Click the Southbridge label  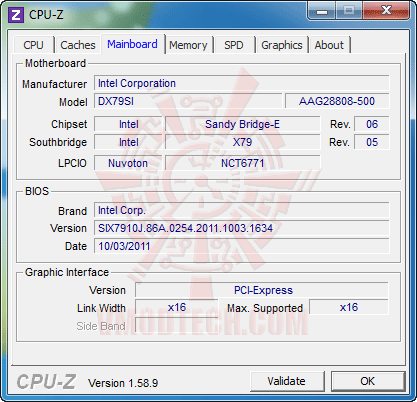(58, 142)
